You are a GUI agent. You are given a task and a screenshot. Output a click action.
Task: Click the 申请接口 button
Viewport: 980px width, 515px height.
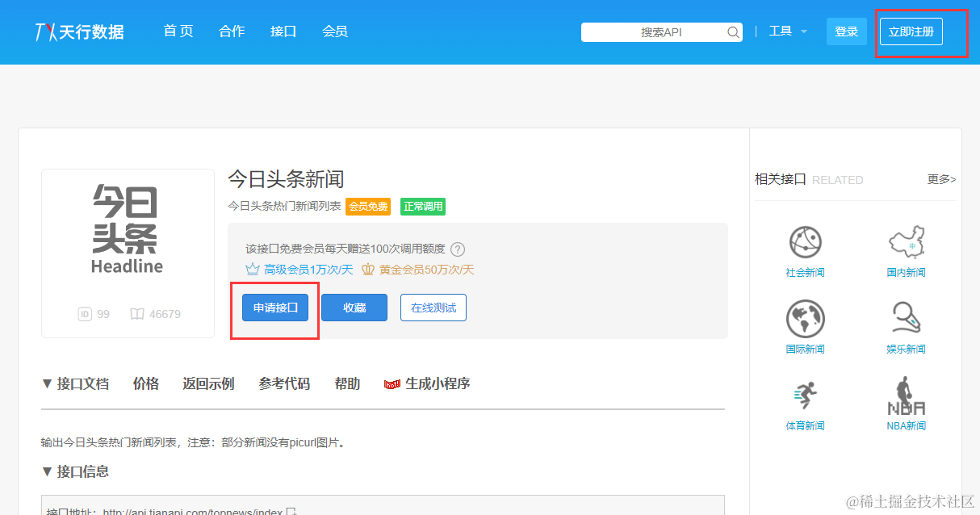coord(275,308)
